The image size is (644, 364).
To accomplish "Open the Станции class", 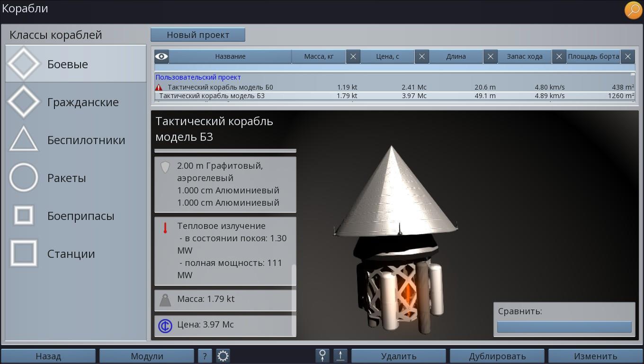I will click(76, 253).
